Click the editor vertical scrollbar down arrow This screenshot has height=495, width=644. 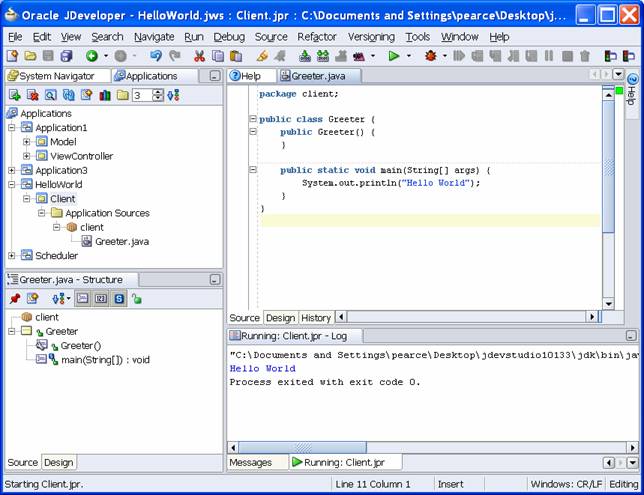pyautogui.click(x=608, y=304)
